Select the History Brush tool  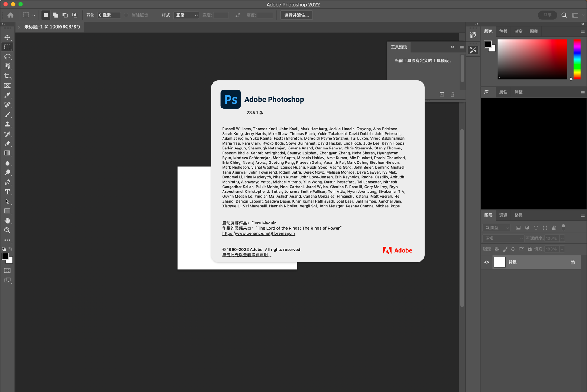click(7, 134)
